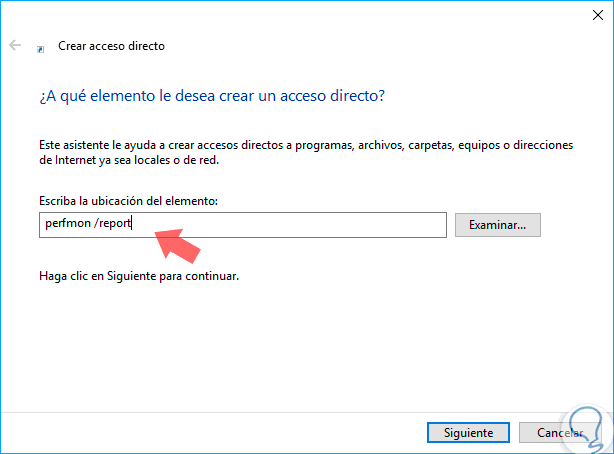Screen dimensions: 614x454
Task: Click the 'Haga clic en Siguiente para continuar.' text
Action: (139, 275)
